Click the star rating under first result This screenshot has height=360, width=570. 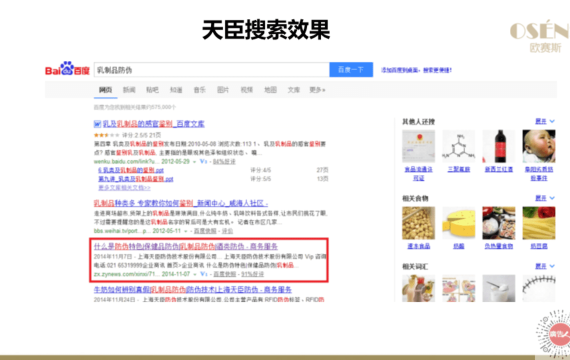(x=106, y=135)
